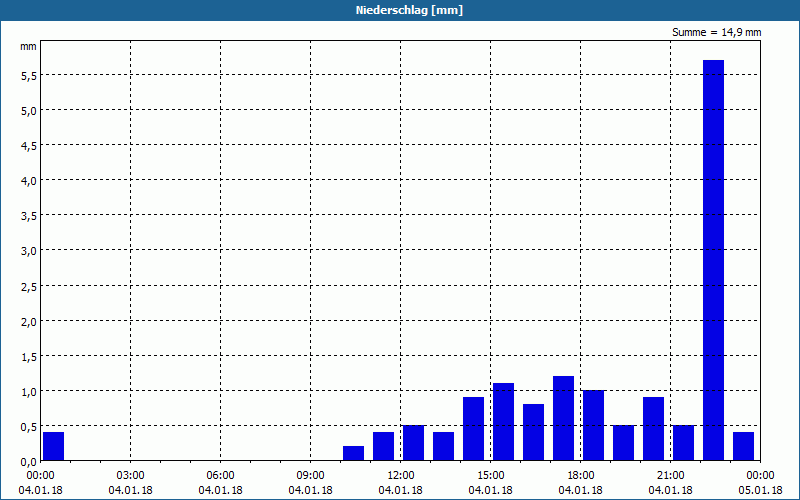The image size is (800, 500).
Task: Select the 12:00 time label
Action: pos(401,476)
